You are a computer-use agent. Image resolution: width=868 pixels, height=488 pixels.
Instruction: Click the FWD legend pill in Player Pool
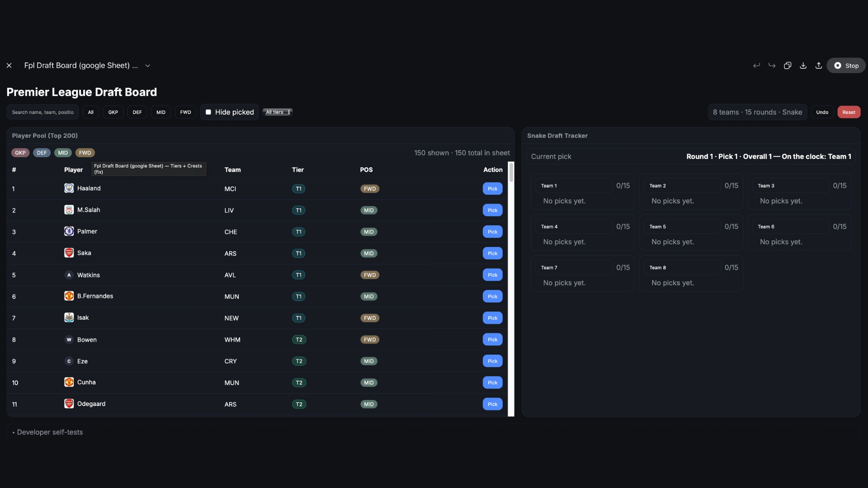[x=85, y=153]
